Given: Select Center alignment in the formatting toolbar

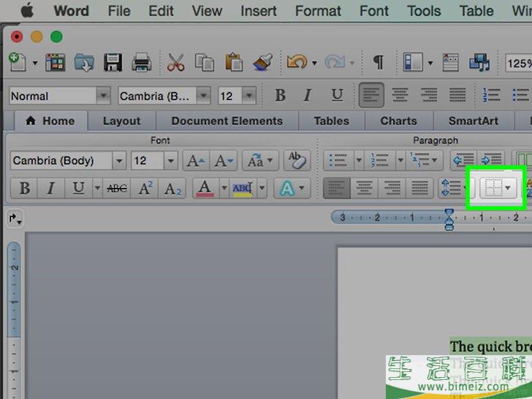Looking at the screenshot, I should coord(400,95).
